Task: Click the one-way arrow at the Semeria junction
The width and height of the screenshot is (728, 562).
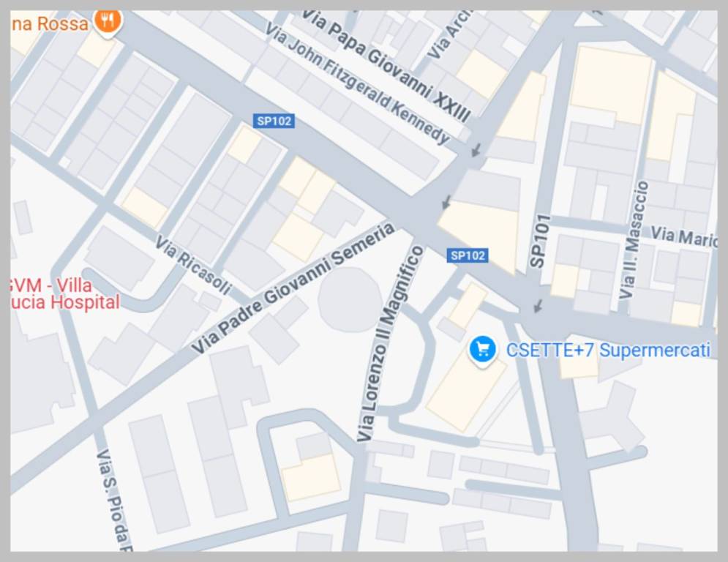Action: [446, 202]
